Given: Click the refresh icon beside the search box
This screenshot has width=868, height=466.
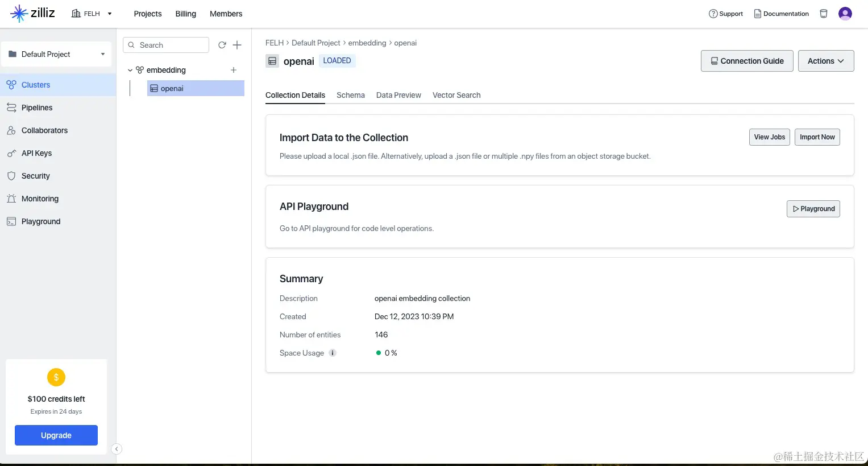Looking at the screenshot, I should click(222, 45).
